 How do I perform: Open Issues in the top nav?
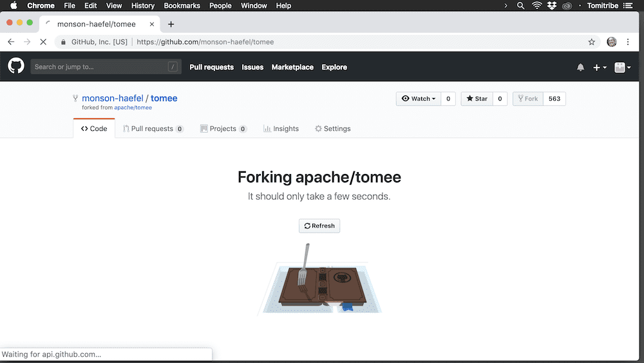[x=252, y=67]
